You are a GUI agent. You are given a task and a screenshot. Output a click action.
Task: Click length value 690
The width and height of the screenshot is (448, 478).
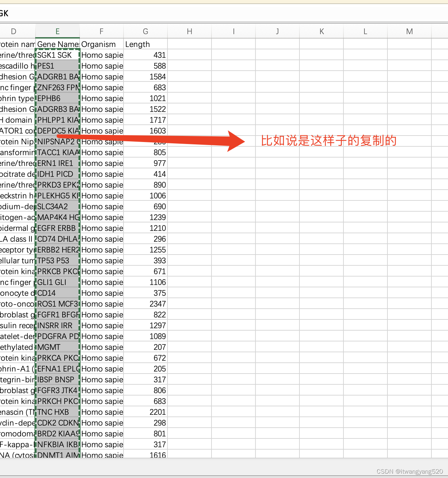tap(145, 206)
